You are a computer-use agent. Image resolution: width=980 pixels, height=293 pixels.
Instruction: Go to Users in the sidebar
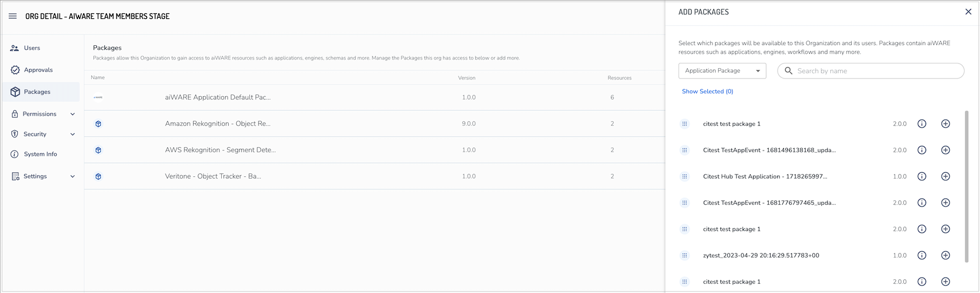point(32,48)
